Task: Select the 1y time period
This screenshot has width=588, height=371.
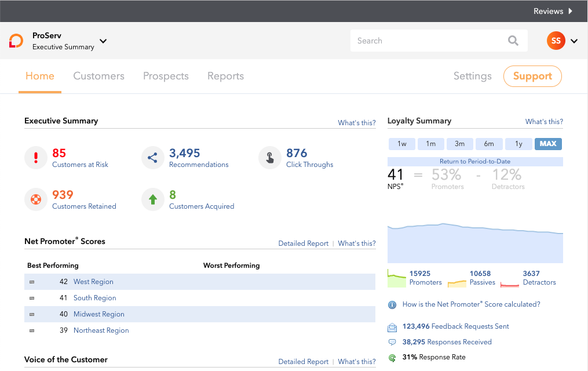Action: tap(518, 144)
